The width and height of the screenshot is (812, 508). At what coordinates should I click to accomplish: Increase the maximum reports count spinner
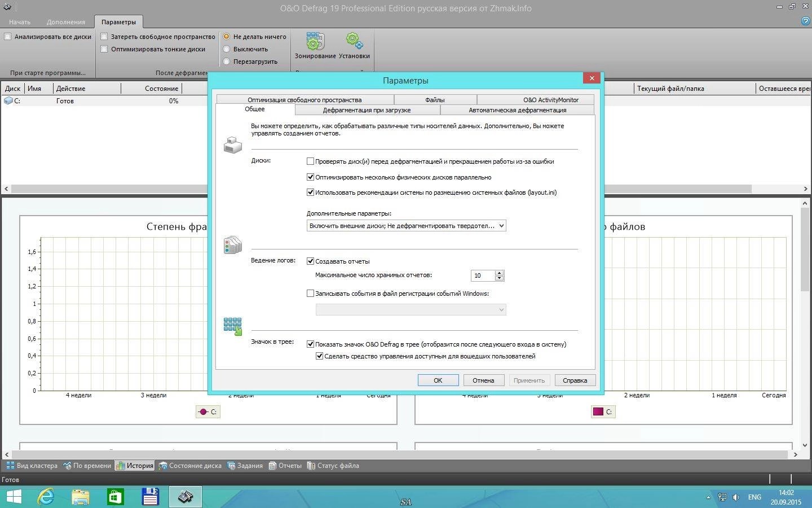(x=499, y=273)
